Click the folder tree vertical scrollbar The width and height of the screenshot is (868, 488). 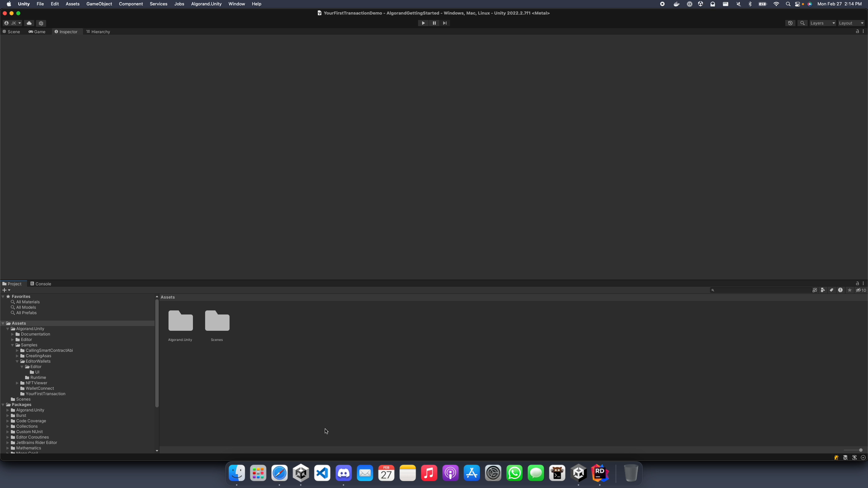(157, 352)
